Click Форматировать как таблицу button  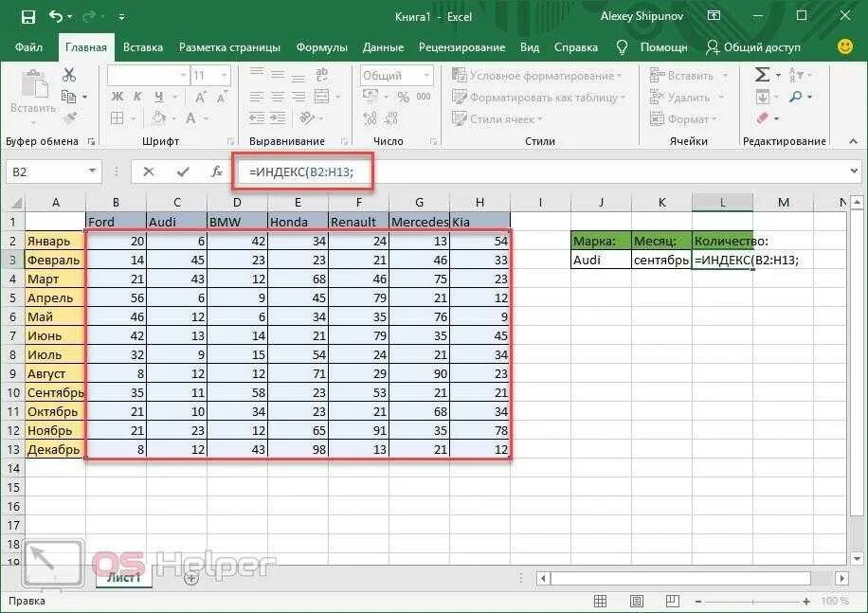(x=538, y=98)
